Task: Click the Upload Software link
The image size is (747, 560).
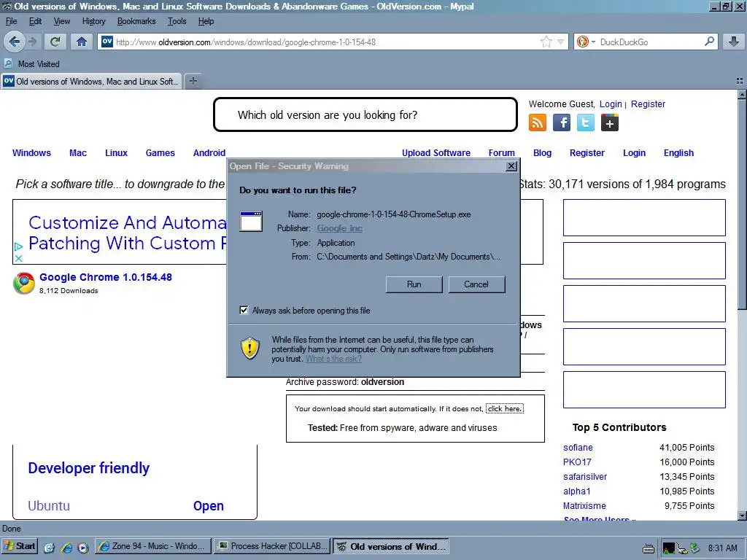Action: (x=436, y=153)
